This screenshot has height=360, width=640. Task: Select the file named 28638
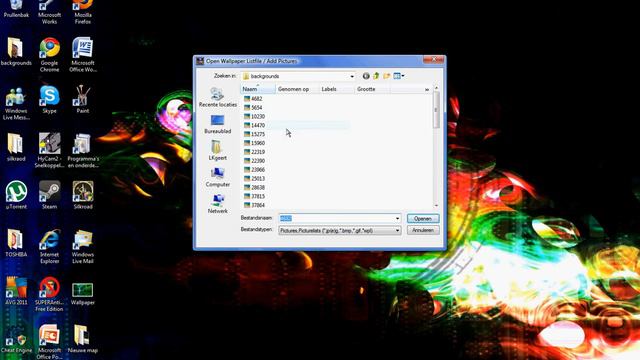[x=254, y=187]
